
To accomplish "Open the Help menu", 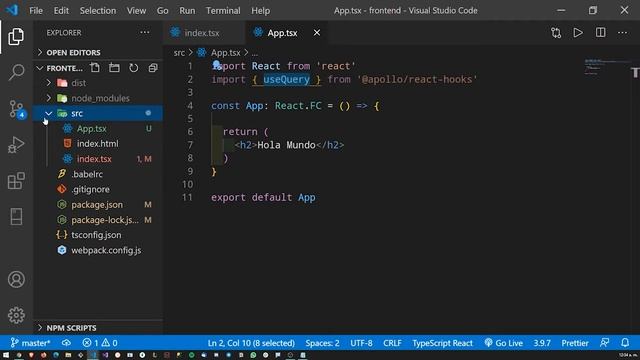I will (260, 11).
